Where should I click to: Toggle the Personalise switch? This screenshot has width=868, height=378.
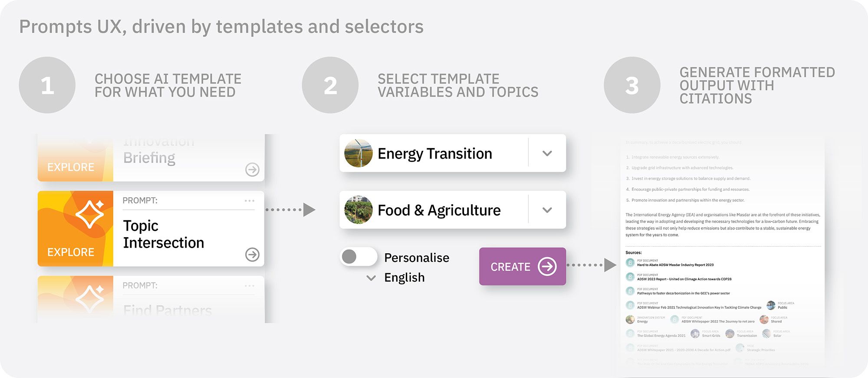click(358, 257)
